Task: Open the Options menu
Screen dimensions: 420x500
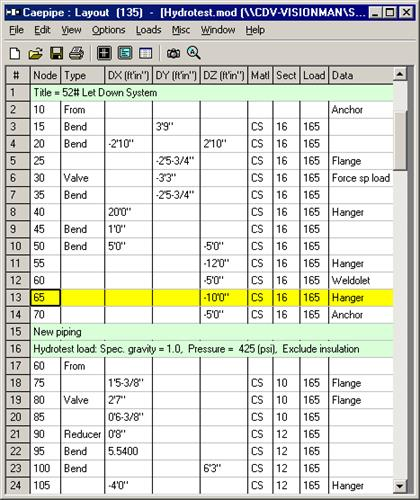Action: (x=109, y=30)
